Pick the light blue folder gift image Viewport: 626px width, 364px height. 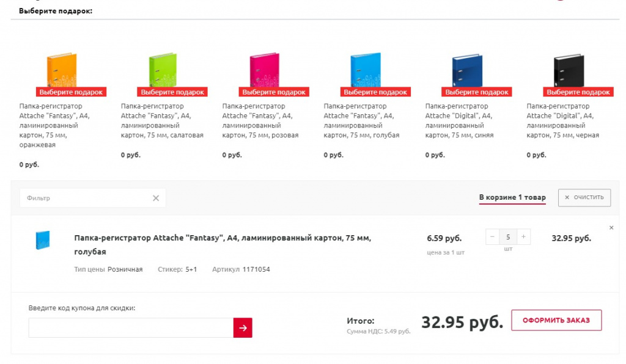pos(366,70)
